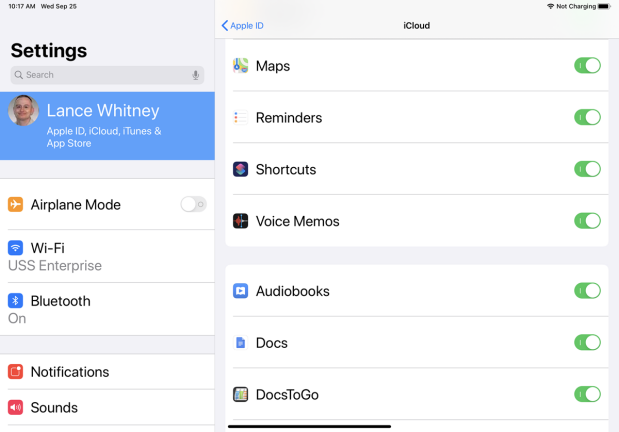Tap the Voice Memos app icon
The width and height of the screenshot is (619, 432).
pos(240,221)
